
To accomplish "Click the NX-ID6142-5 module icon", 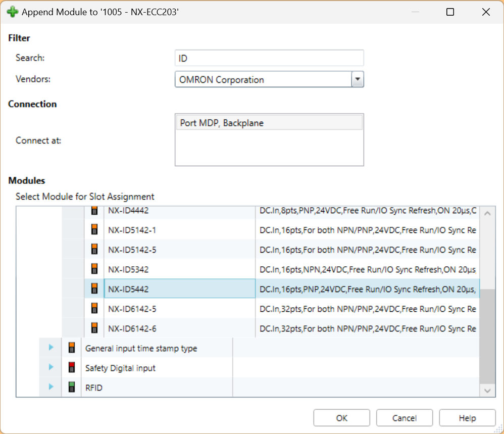I will coord(94,308).
